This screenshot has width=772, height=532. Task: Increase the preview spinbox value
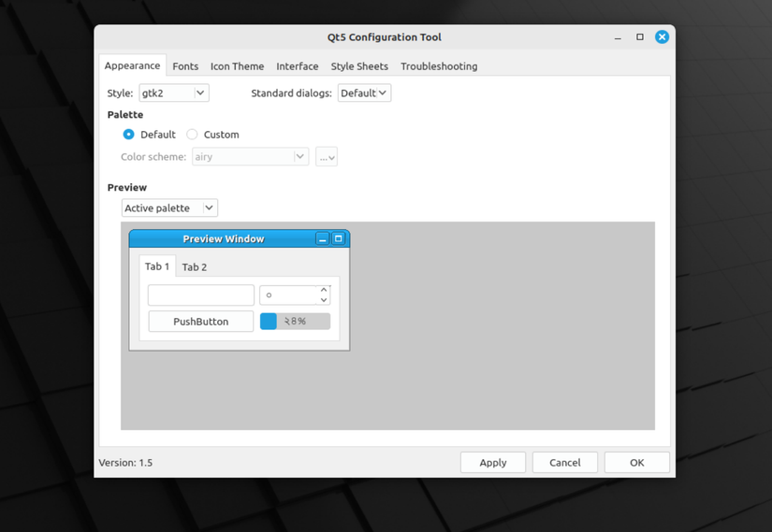pyautogui.click(x=324, y=290)
